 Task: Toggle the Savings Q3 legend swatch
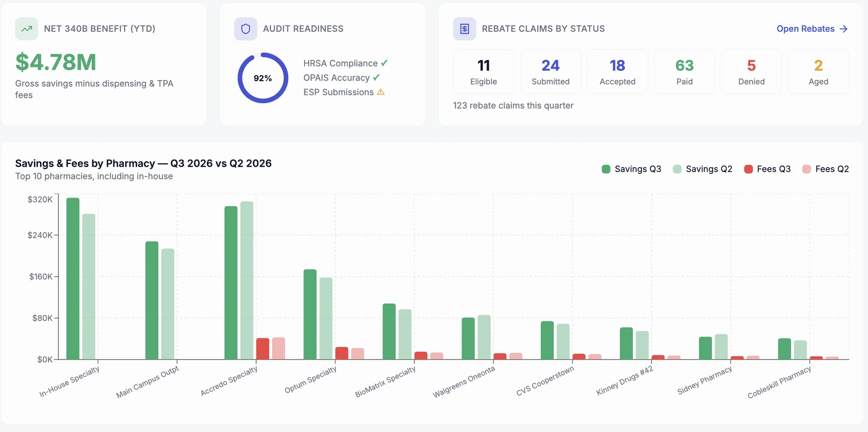point(606,169)
